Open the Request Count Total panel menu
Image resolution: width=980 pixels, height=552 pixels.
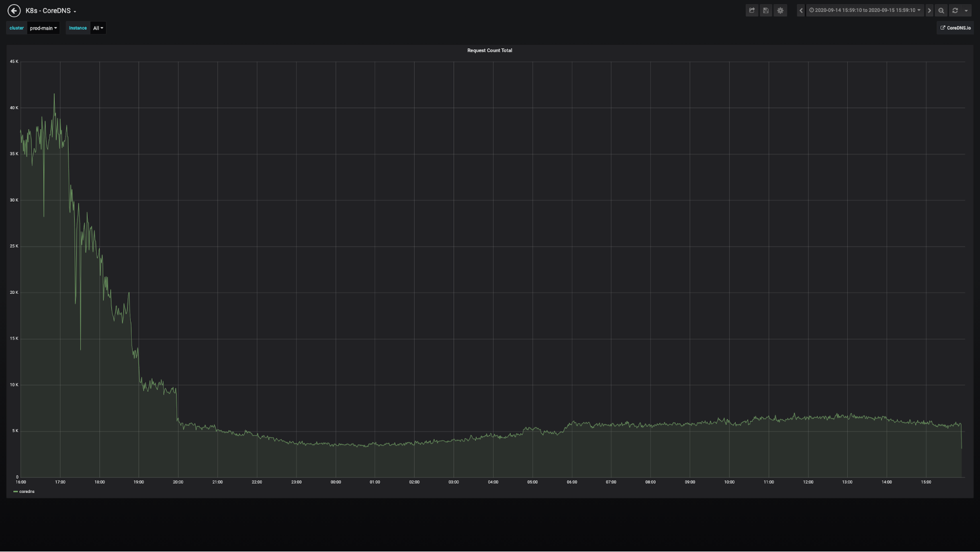pos(489,51)
